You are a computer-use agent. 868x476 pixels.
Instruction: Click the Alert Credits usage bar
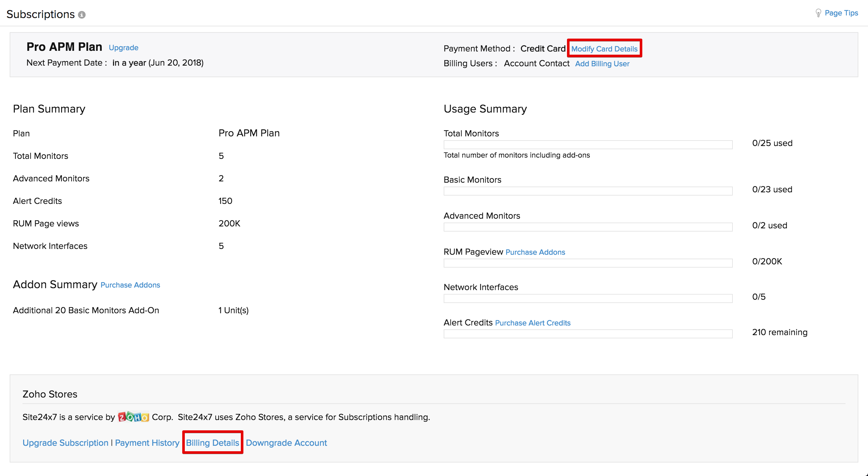588,334
